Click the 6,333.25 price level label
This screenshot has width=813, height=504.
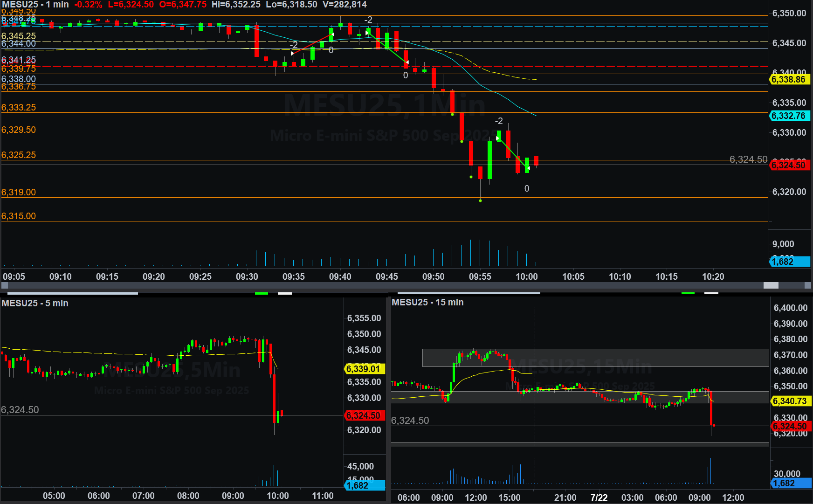click(19, 107)
